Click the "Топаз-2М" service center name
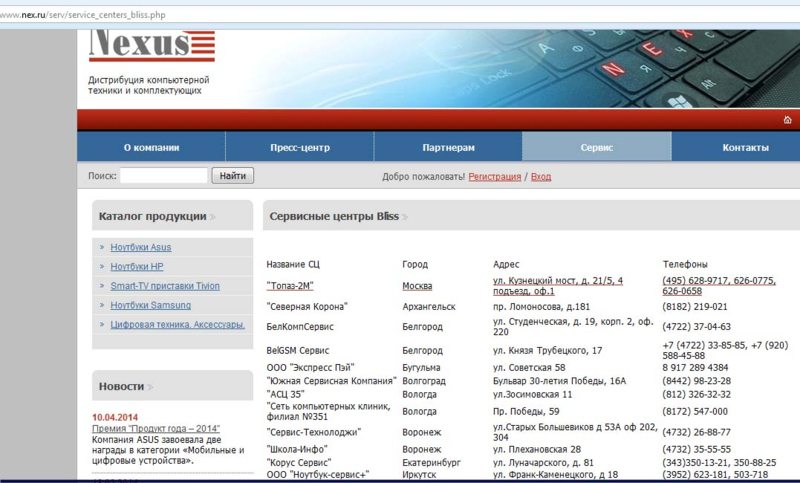Image resolution: width=800 pixels, height=483 pixels. (x=290, y=286)
